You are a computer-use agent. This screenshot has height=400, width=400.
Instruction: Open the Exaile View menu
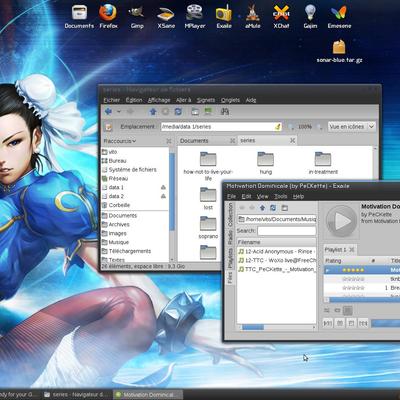click(262, 196)
